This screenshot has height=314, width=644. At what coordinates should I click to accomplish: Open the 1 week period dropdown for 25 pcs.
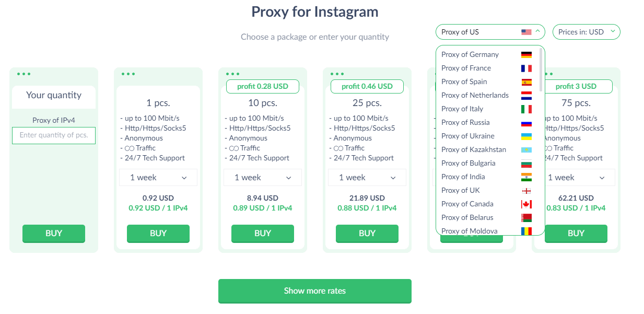(x=367, y=178)
